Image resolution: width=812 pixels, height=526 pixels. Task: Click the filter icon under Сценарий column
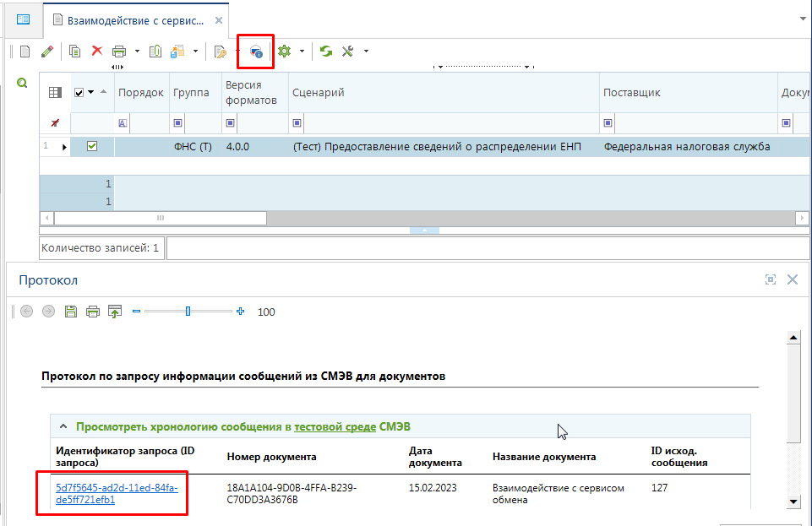pos(297,123)
